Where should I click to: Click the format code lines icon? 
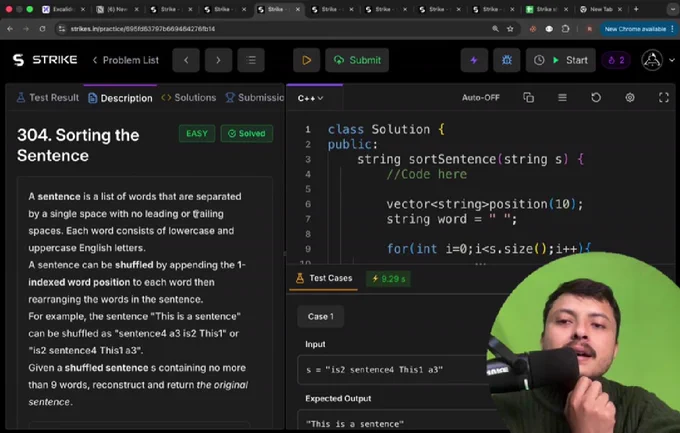tap(562, 98)
